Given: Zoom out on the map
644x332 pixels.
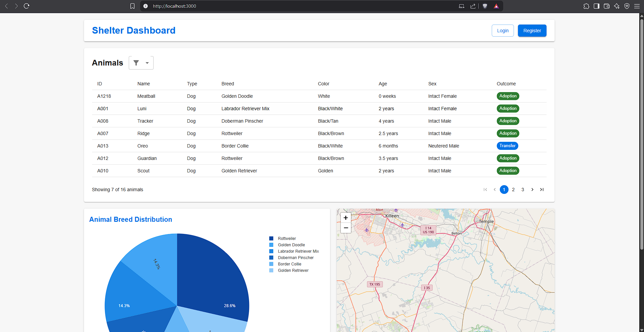Looking at the screenshot, I should pyautogui.click(x=346, y=228).
